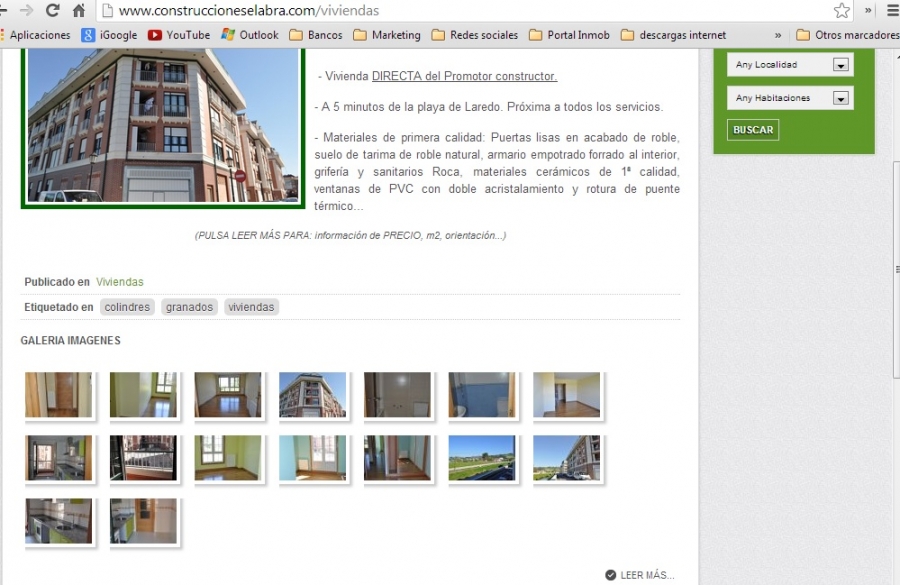Select the granados tag
The height and width of the screenshot is (585, 900).
coord(189,307)
